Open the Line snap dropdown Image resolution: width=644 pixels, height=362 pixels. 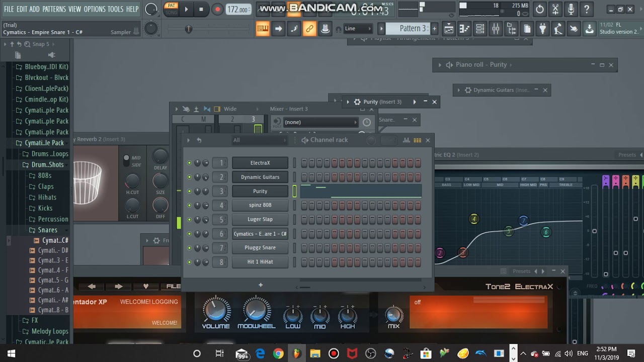click(358, 29)
